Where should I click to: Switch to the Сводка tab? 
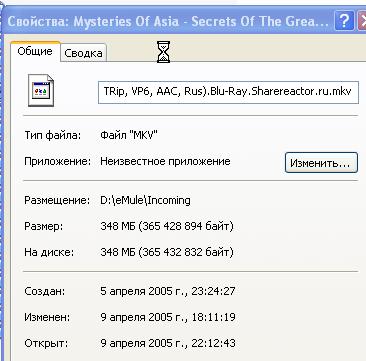click(83, 53)
